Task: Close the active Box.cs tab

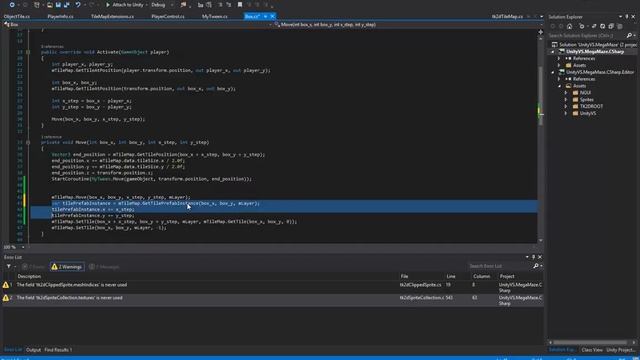Action: [x=273, y=16]
